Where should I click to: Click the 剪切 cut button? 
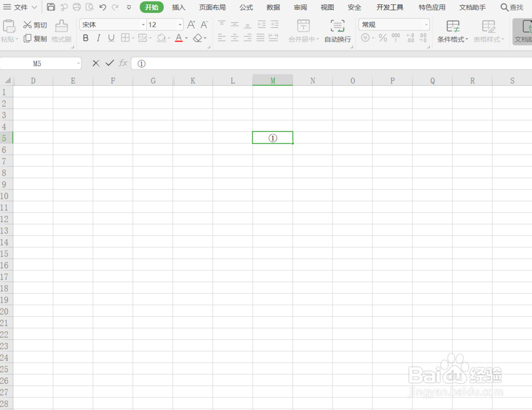[35, 25]
